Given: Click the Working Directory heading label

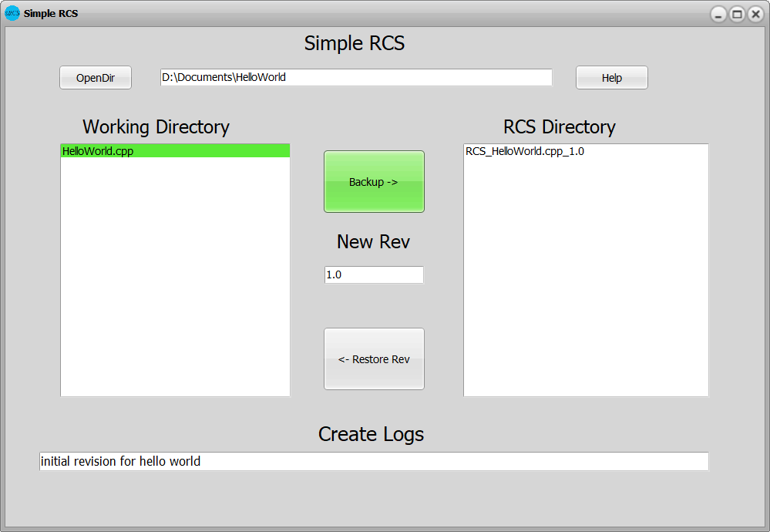Looking at the screenshot, I should [156, 126].
